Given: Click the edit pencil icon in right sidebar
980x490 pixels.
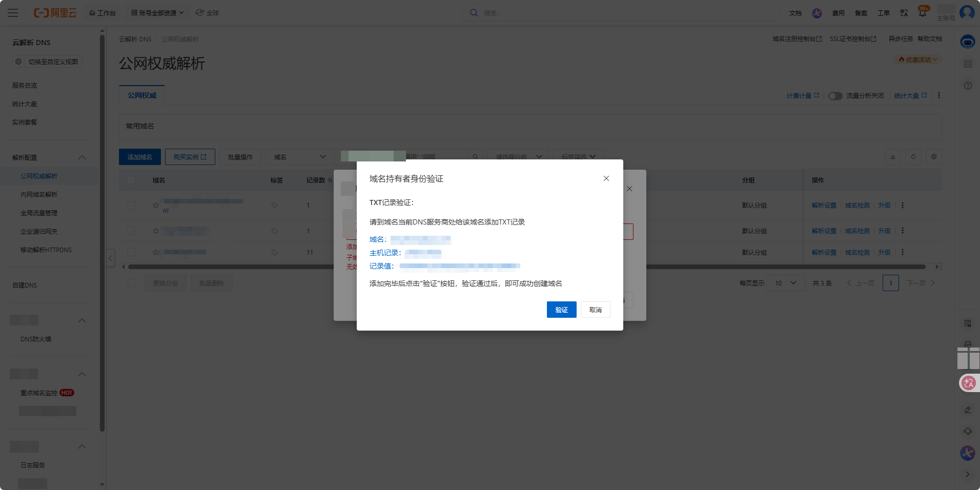Looking at the screenshot, I should 968,410.
